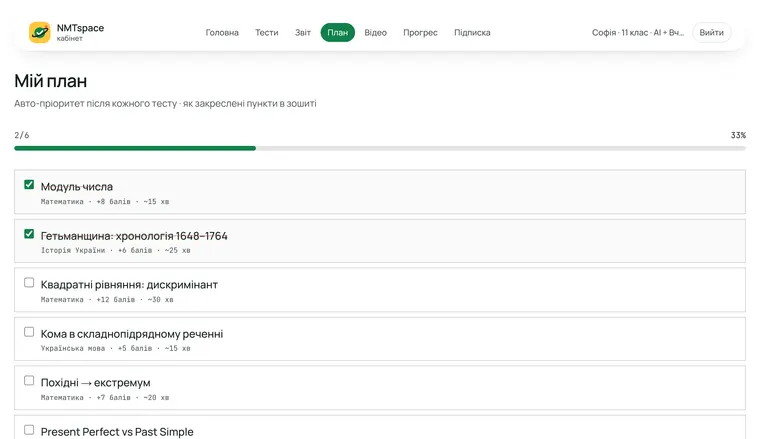Screen dimensions: 760x439
Task: Open the Звіт menu item
Action: coord(302,32)
